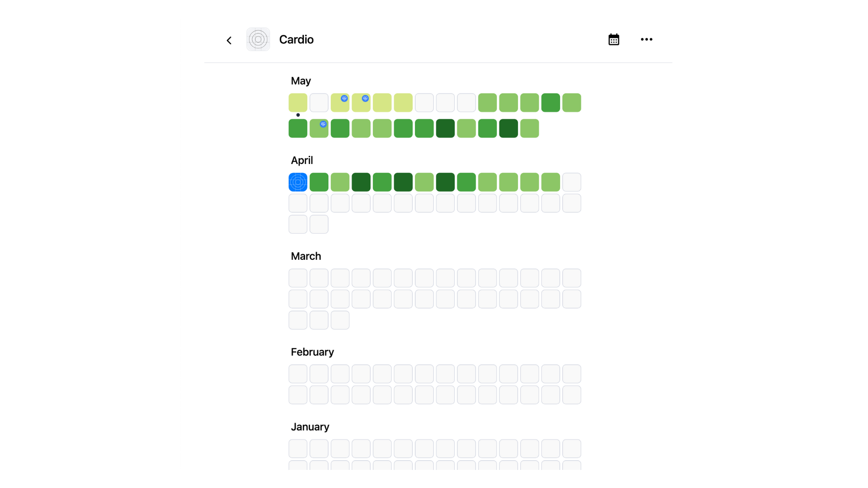Open the calendar view icon

point(613,39)
